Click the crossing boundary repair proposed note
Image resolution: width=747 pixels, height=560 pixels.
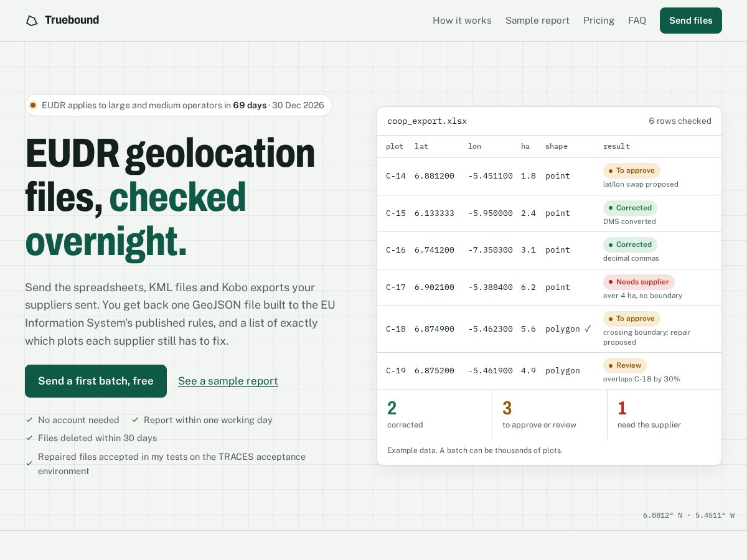[647, 337]
